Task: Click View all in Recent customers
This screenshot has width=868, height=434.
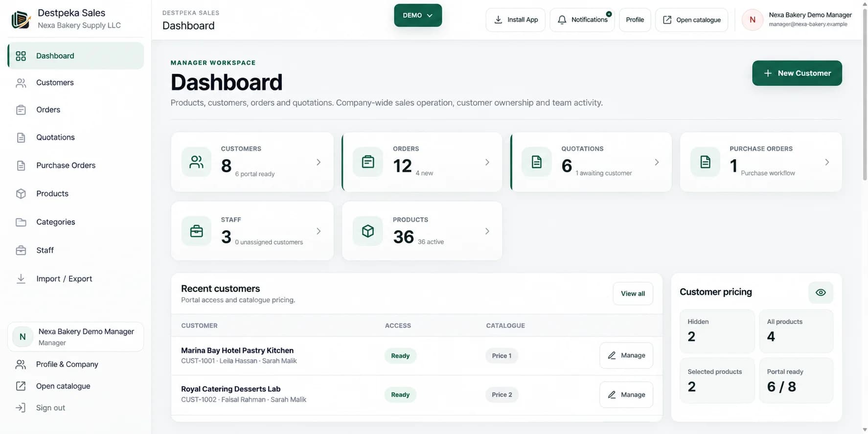Action: coord(633,294)
